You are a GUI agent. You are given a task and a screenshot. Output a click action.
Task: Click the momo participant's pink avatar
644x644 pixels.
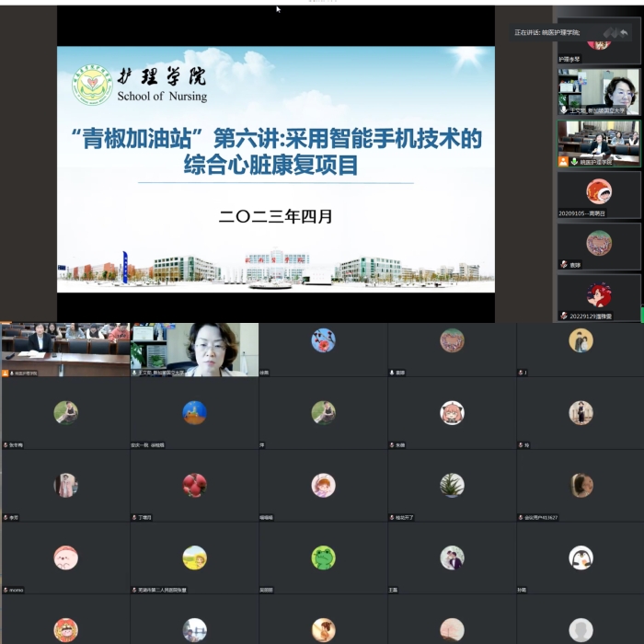(65, 558)
